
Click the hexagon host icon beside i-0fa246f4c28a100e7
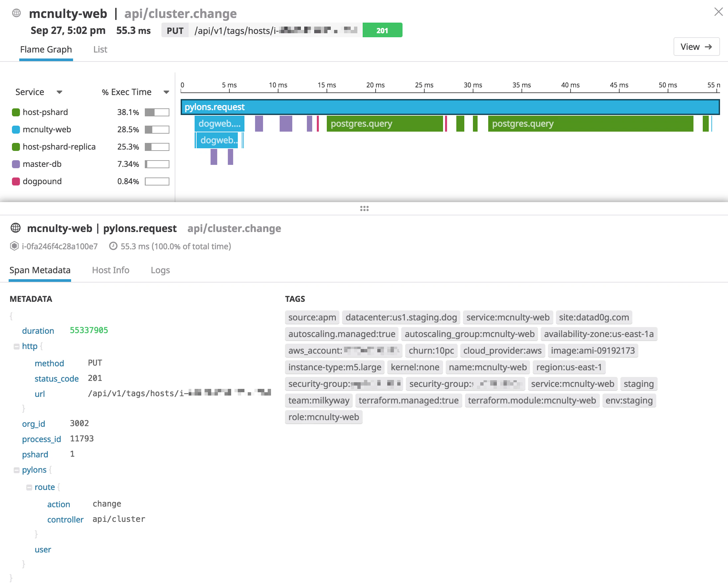[x=14, y=246]
